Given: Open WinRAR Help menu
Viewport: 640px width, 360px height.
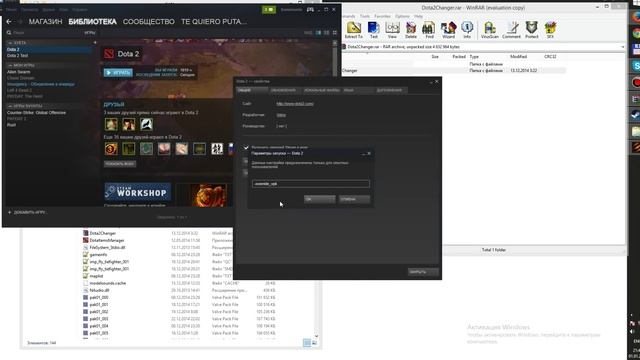Looking at the screenshot, I should click(418, 16).
